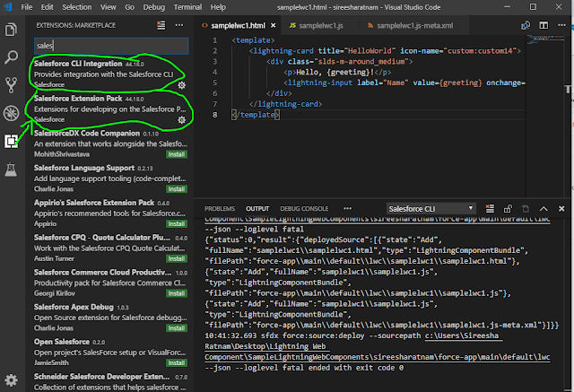
Task: Click the lightning-card title attribute on line 2
Action: [357, 51]
